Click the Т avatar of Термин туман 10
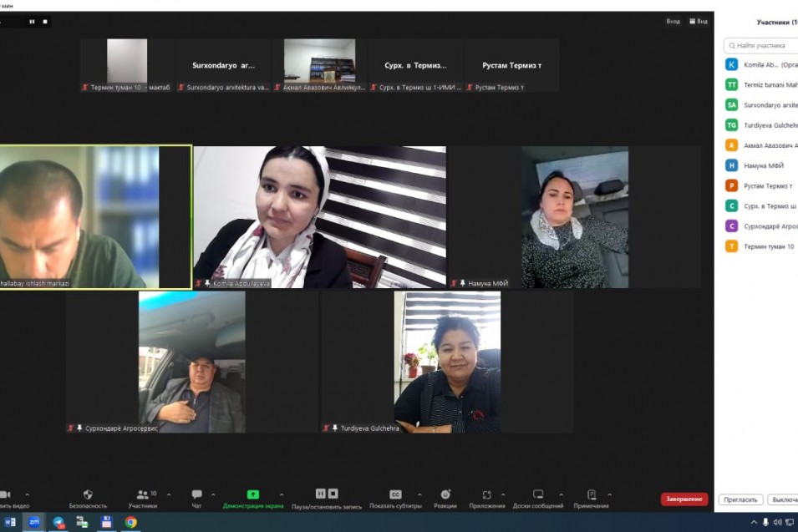This screenshot has height=532, width=798. [x=731, y=246]
